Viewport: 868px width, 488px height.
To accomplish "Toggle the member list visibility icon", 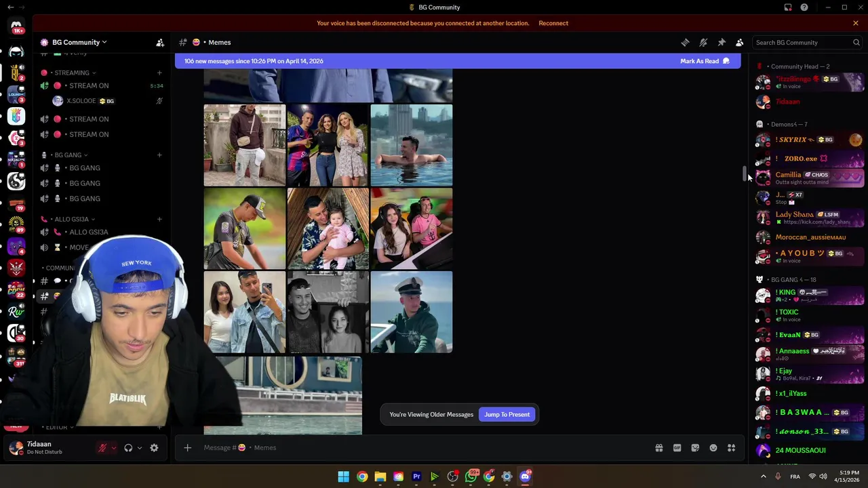I will pos(740,42).
